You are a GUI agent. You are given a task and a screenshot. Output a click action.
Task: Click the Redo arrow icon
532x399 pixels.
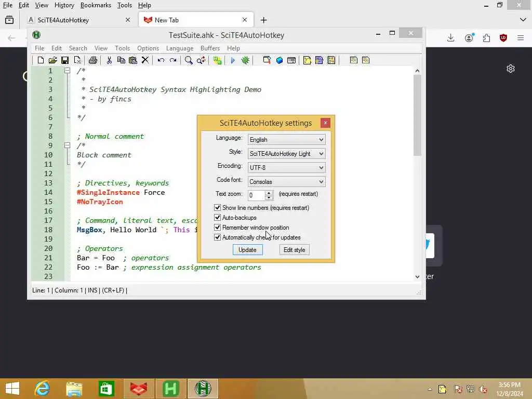click(x=173, y=60)
